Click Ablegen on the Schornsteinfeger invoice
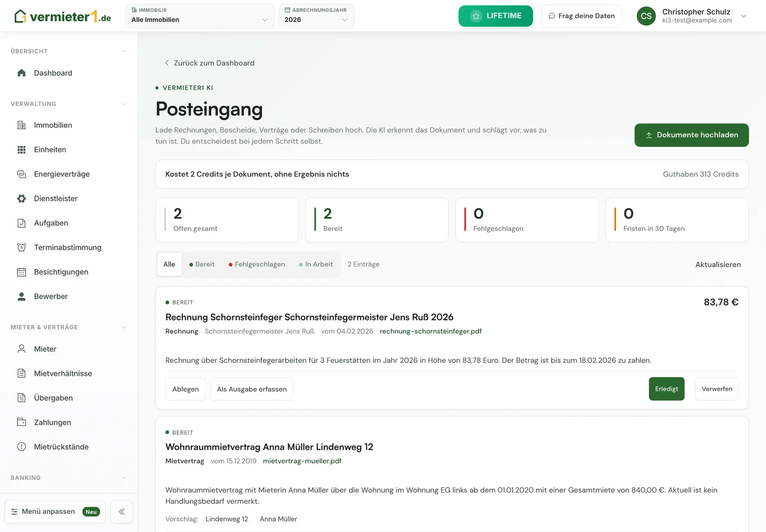Image resolution: width=766 pixels, height=532 pixels. (186, 389)
